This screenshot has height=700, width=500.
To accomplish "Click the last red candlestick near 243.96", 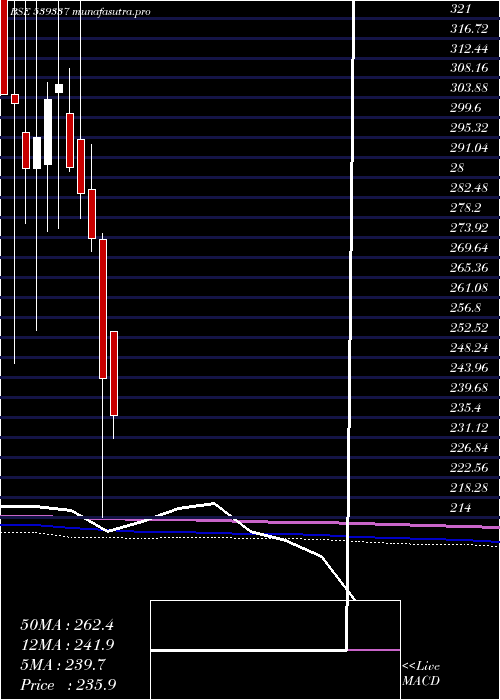I will tap(114, 374).
